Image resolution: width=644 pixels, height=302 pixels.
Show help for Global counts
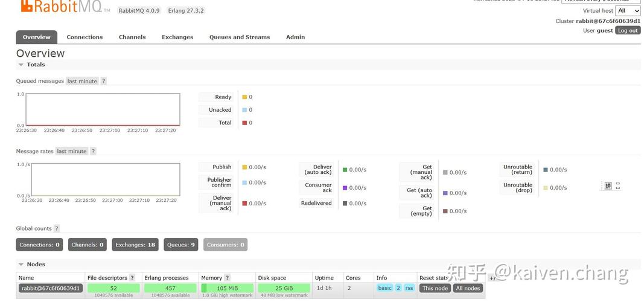click(57, 228)
